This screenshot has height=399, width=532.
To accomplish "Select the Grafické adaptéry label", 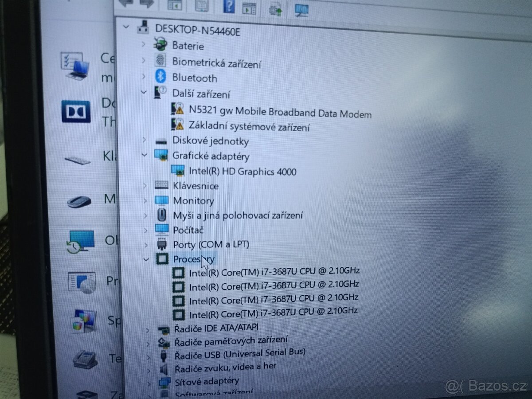I will tap(211, 156).
